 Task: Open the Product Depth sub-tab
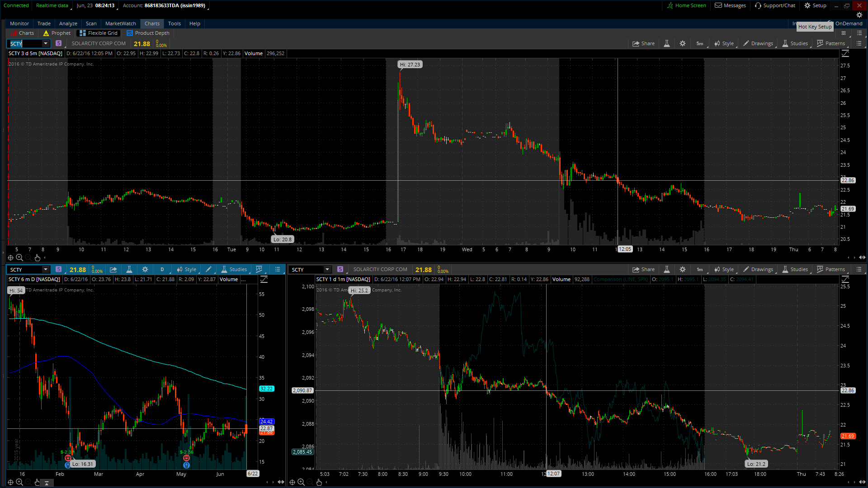pos(148,33)
